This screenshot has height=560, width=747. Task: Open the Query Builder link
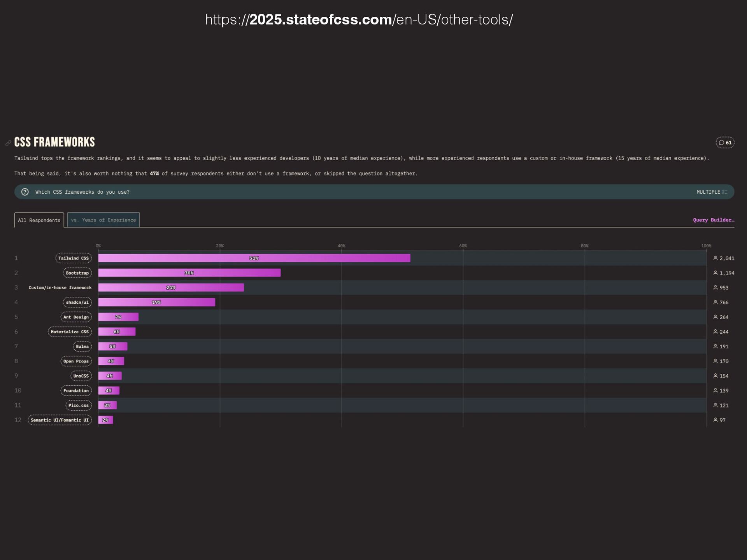[713, 220]
